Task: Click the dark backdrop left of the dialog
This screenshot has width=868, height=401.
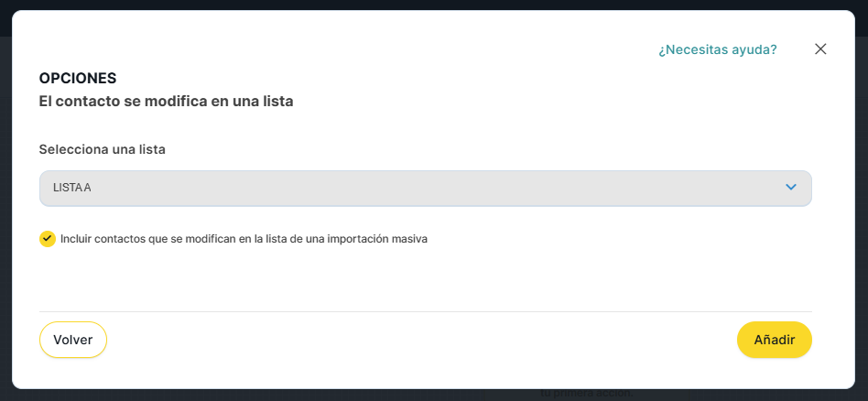Action: pos(5,201)
